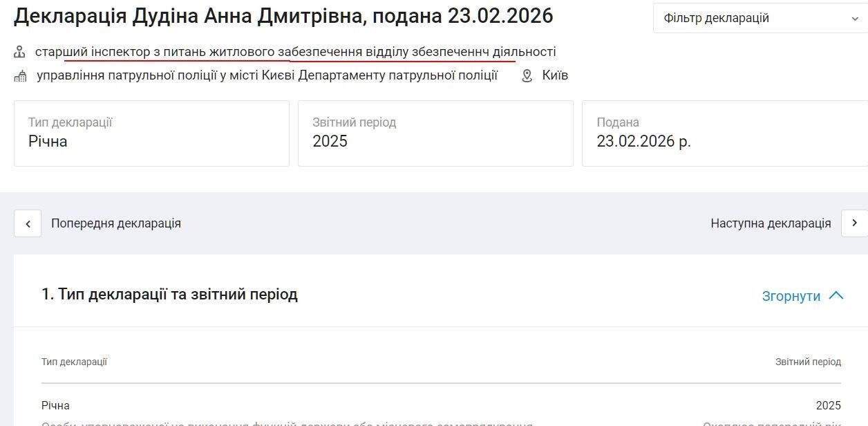Open Наступна декларація
Image resolution: width=868 pixels, height=426 pixels.
(x=771, y=223)
